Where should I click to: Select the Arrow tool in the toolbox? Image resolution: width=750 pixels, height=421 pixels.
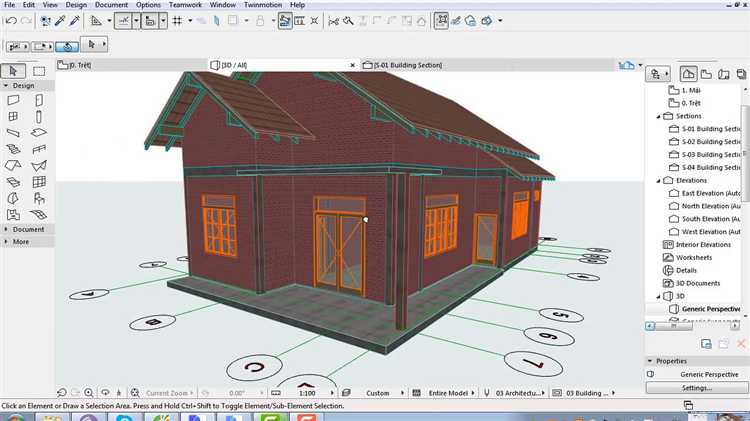point(13,71)
